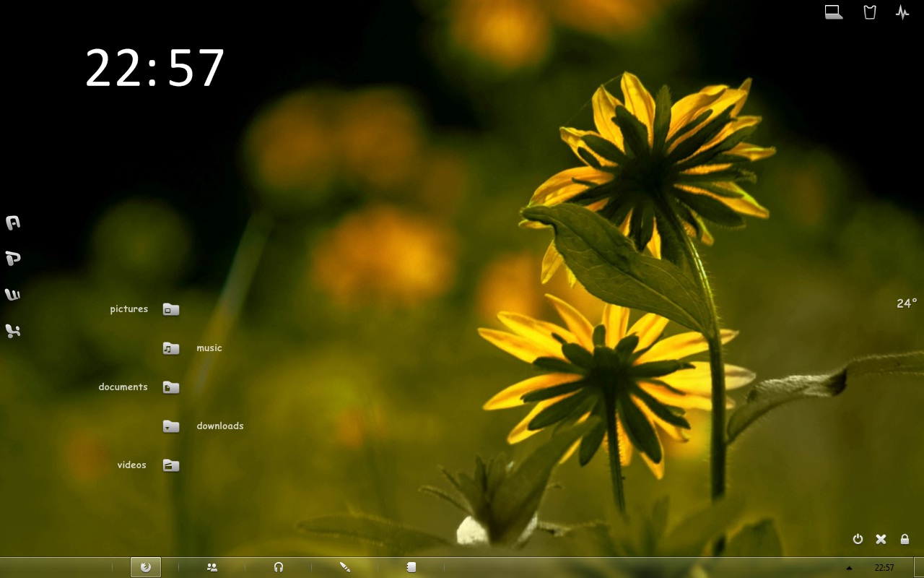Open the music folder icon
This screenshot has height=578, width=924.
171,348
